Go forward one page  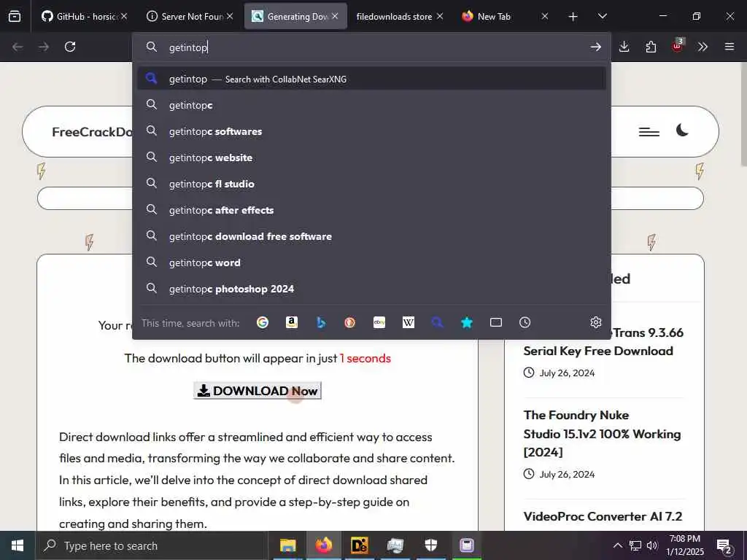(x=44, y=47)
